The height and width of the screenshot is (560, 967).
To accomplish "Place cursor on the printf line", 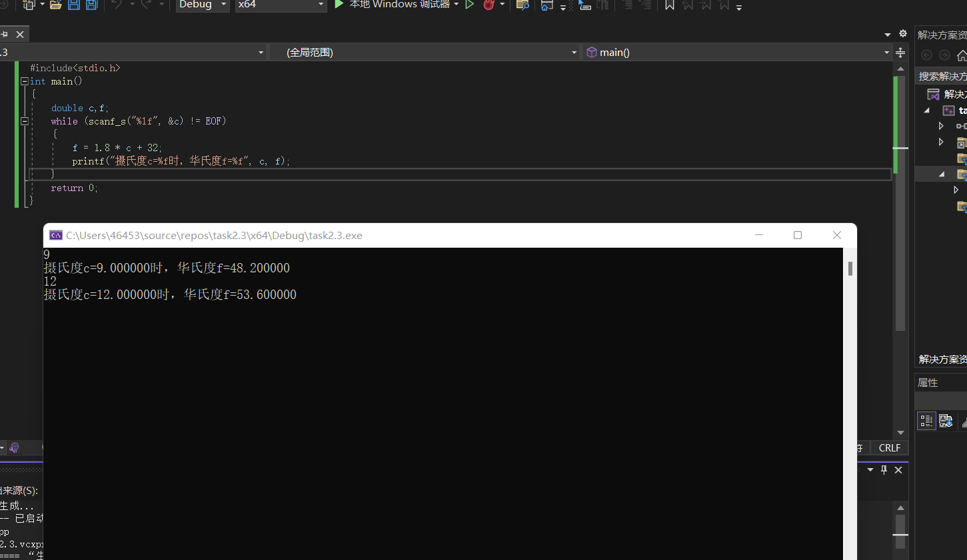I will pyautogui.click(x=181, y=161).
